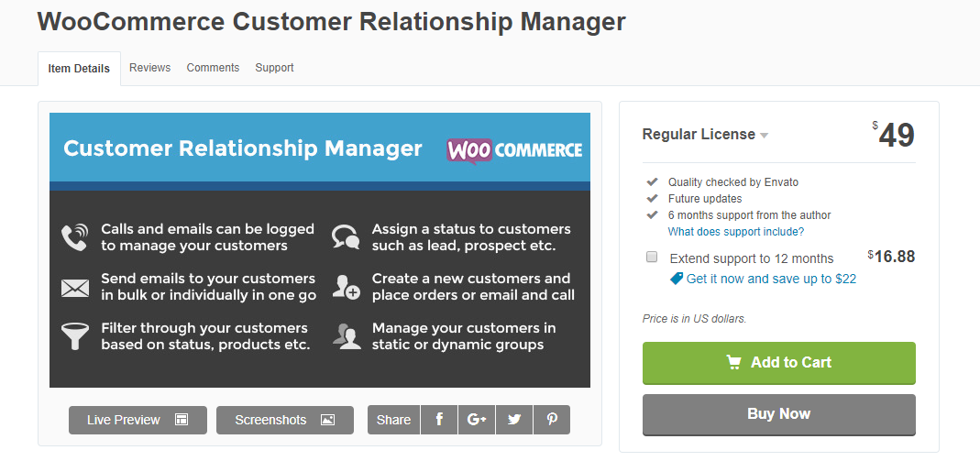
Task: Enable extend support to 12 months
Action: [x=652, y=258]
